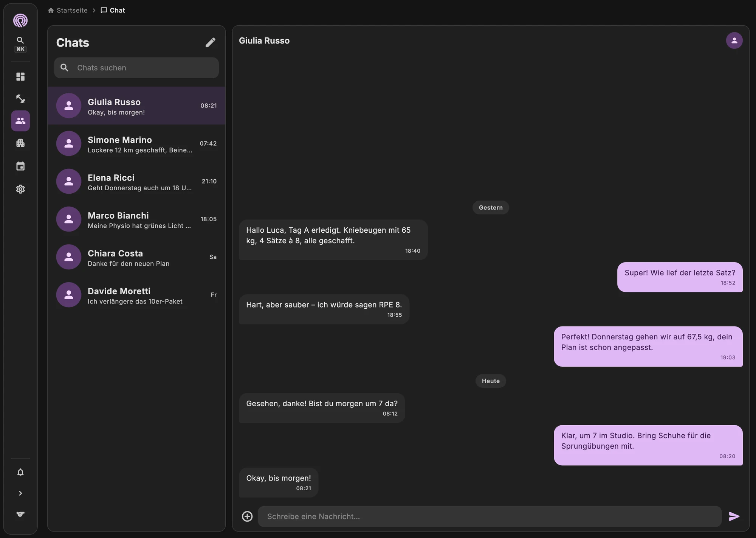Screen dimensions: 756x538
Task: Click Chiara Costa avatar in chat list
Action: [x=69, y=257]
